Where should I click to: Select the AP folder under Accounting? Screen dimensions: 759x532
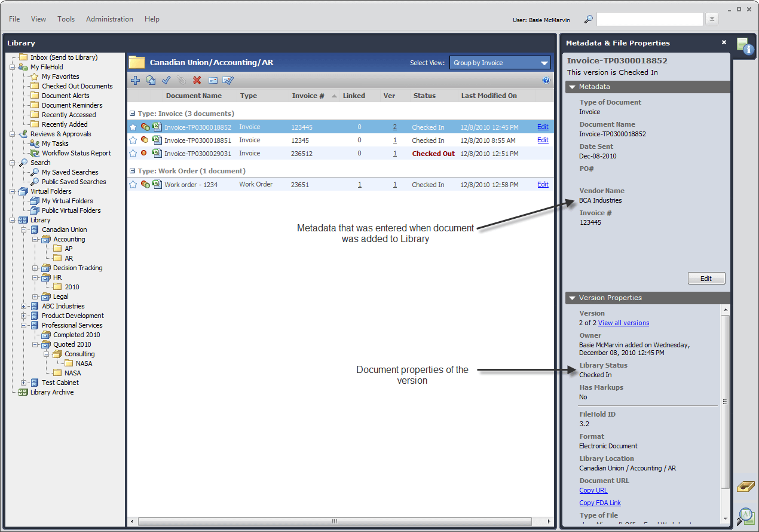click(x=69, y=249)
